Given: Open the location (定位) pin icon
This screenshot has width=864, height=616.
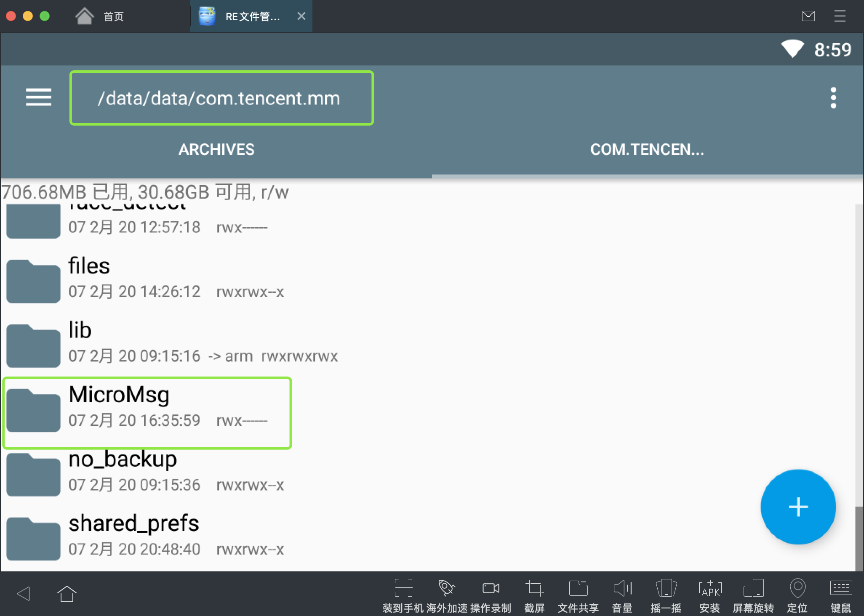Looking at the screenshot, I should click(797, 588).
